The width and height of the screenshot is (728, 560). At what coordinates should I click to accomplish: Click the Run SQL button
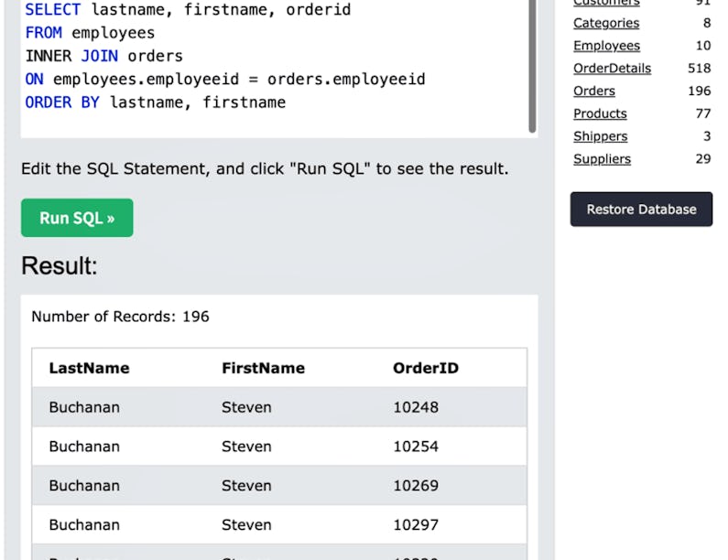click(x=77, y=218)
